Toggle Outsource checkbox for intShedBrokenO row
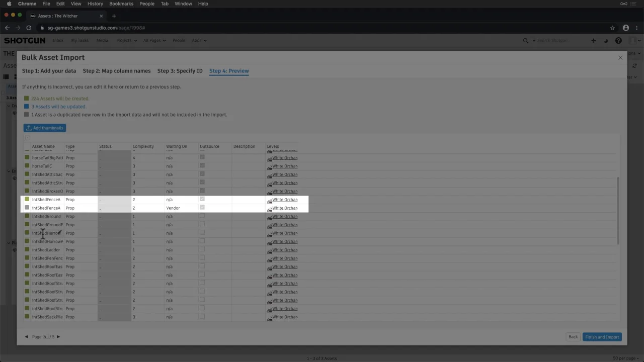The image size is (644, 362). (x=202, y=191)
